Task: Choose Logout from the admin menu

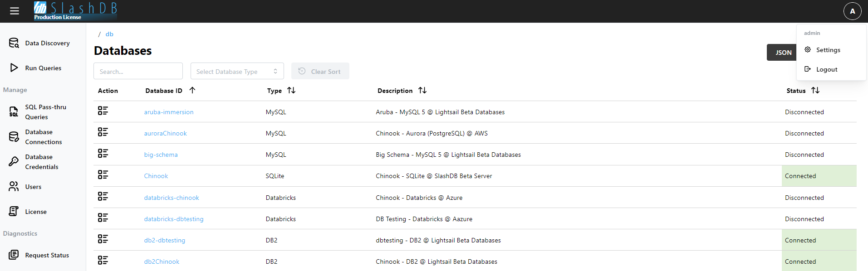Action: click(826, 69)
